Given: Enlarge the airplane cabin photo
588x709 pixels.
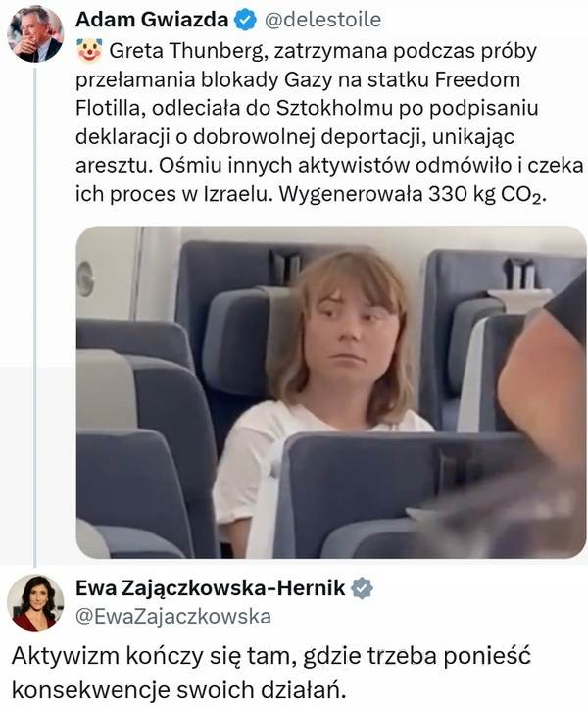Looking at the screenshot, I should (331, 392).
